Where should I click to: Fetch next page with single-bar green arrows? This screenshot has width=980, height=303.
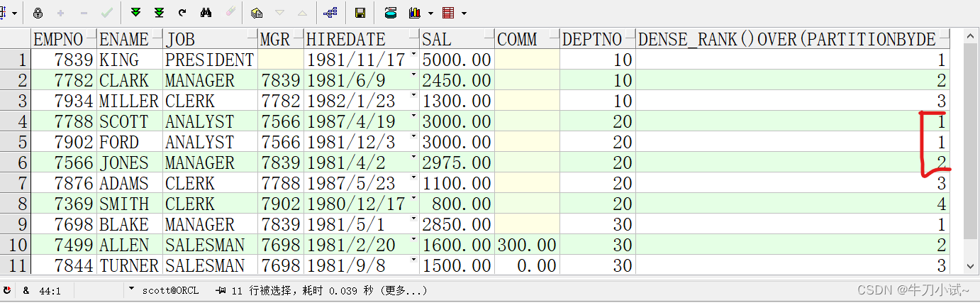pyautogui.click(x=135, y=13)
